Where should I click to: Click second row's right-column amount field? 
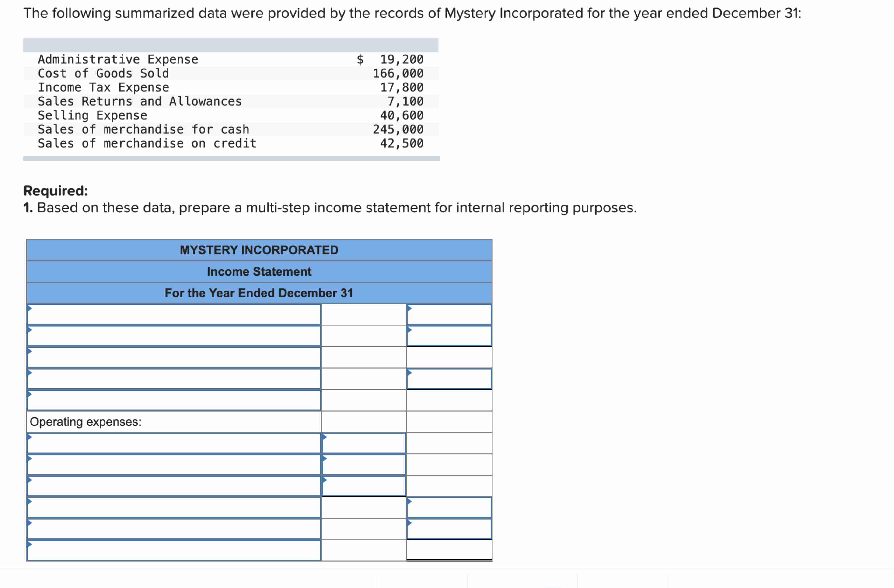449,336
